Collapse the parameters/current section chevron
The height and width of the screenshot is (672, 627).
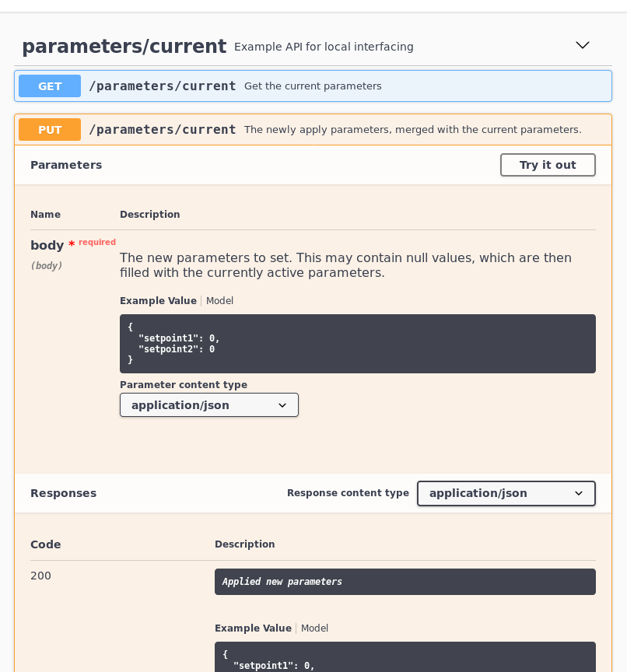click(x=583, y=45)
